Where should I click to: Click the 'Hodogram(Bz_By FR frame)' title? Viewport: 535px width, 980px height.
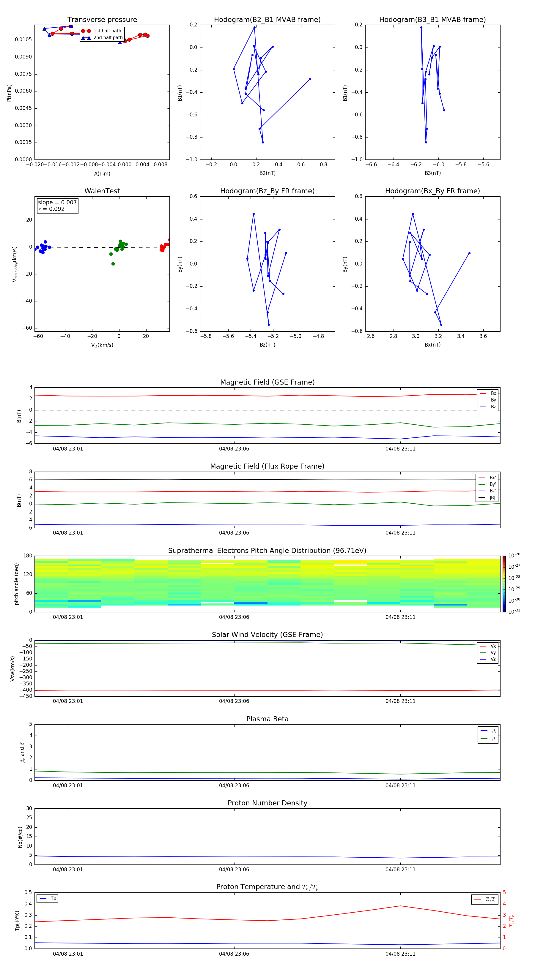click(267, 191)
